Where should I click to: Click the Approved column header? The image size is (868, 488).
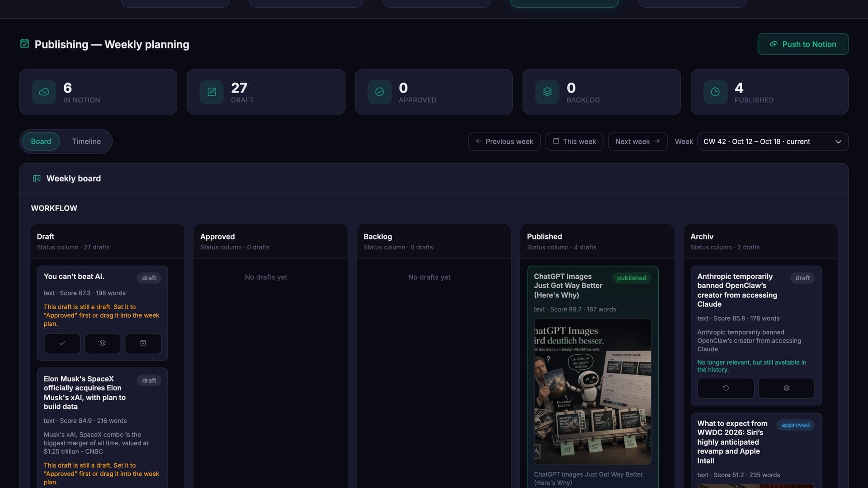coord(270,241)
